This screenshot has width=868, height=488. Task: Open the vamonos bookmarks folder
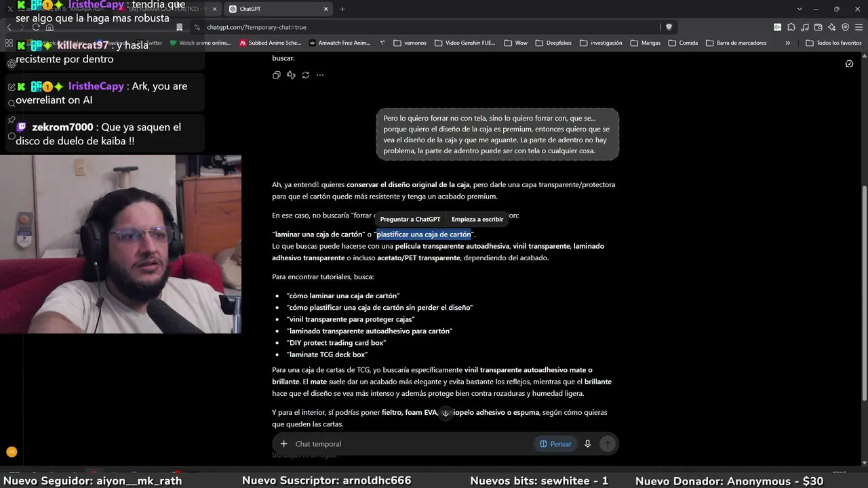pos(410,43)
